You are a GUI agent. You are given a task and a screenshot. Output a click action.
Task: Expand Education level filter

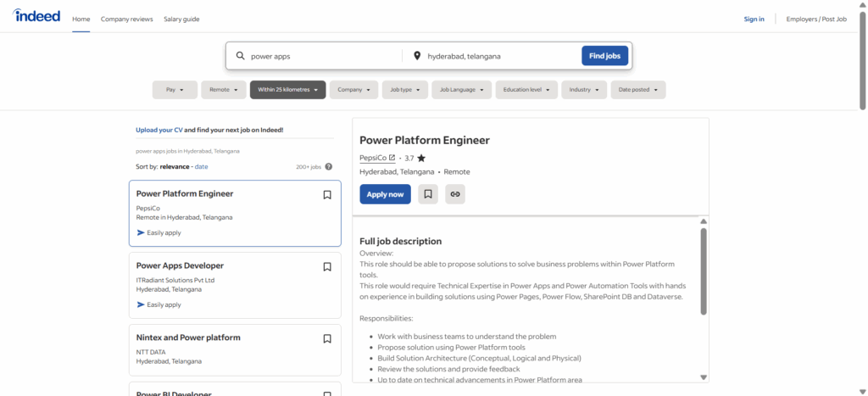click(526, 90)
